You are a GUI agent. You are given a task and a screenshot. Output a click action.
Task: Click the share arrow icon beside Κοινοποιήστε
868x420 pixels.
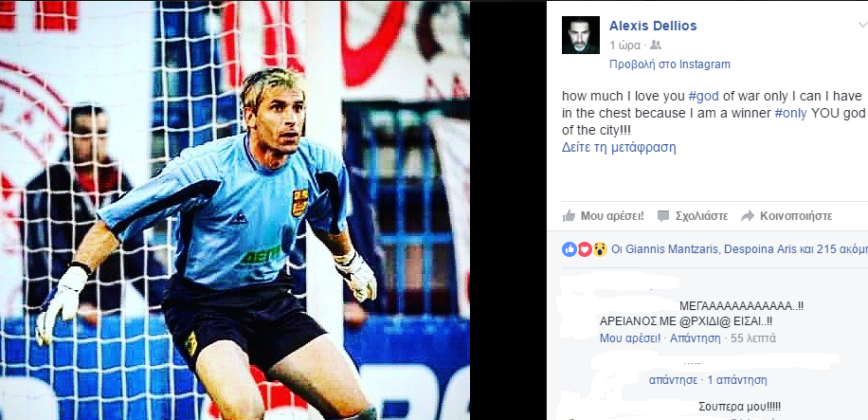[x=748, y=216]
